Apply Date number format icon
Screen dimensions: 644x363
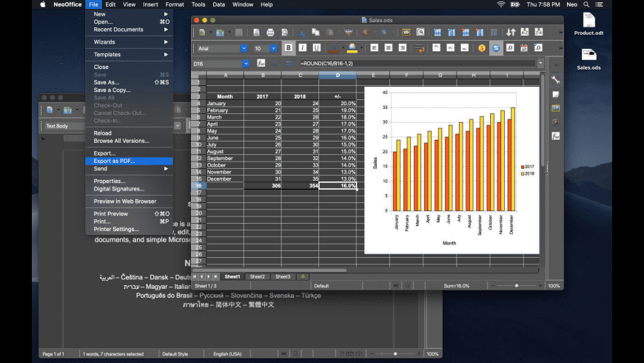(x=524, y=48)
